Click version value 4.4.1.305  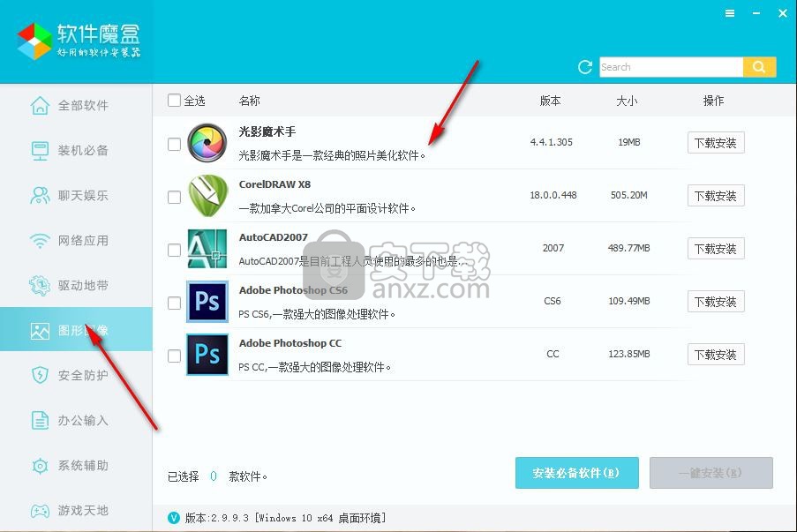pos(551,142)
